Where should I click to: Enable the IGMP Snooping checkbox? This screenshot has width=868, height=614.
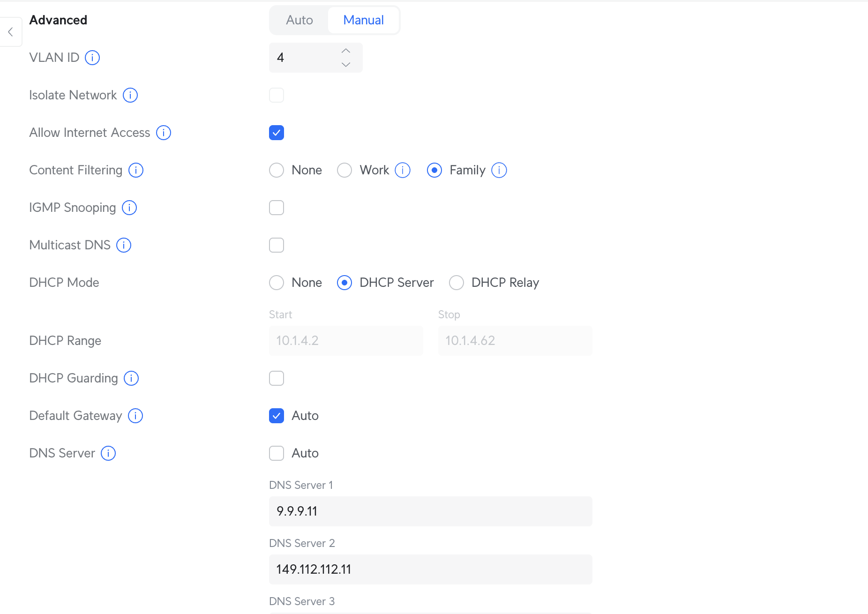(x=277, y=208)
